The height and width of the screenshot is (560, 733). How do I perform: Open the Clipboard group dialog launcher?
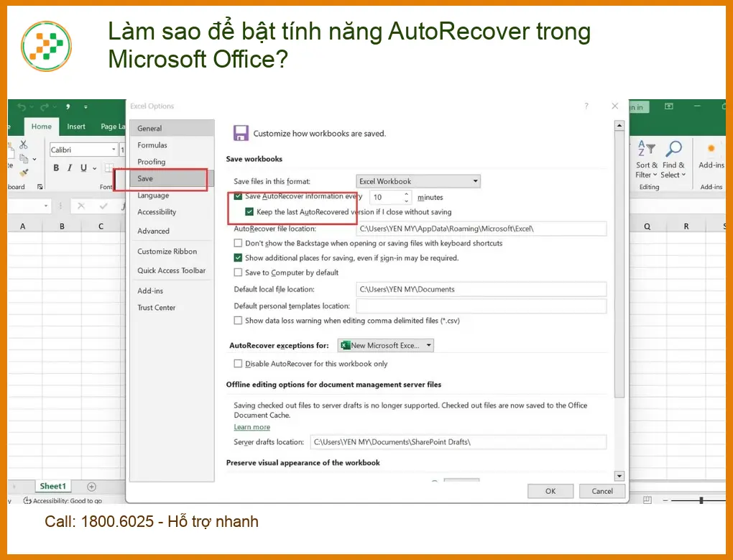40,186
